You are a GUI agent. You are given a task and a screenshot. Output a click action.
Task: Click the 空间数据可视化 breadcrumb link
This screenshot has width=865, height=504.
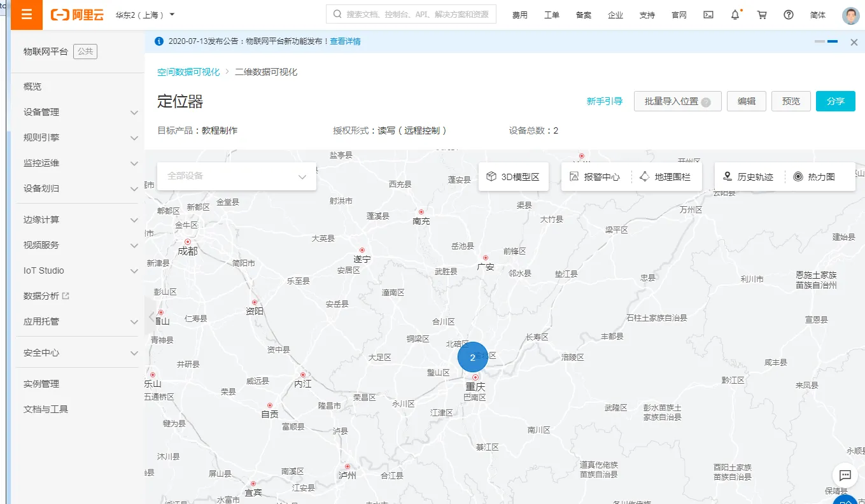(x=188, y=72)
